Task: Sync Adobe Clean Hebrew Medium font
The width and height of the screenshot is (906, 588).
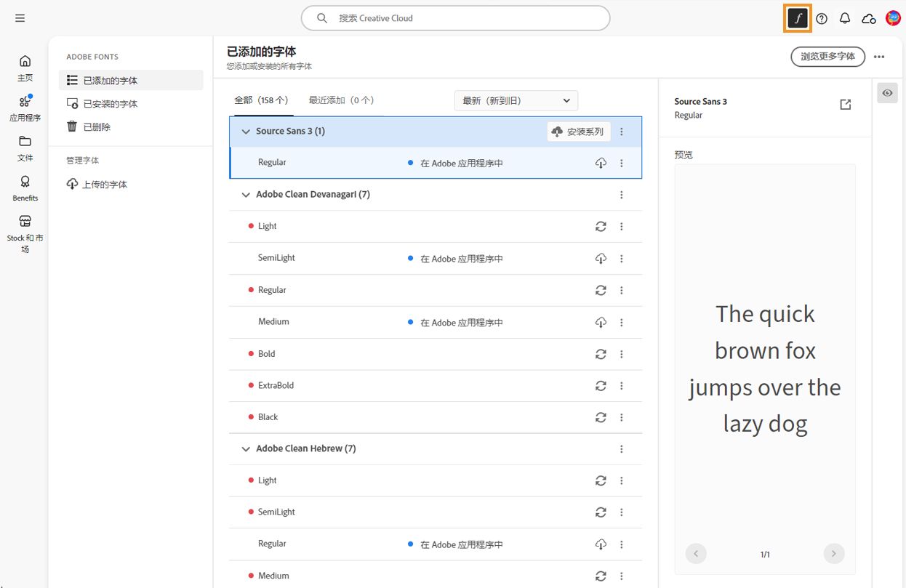Action: (601, 576)
